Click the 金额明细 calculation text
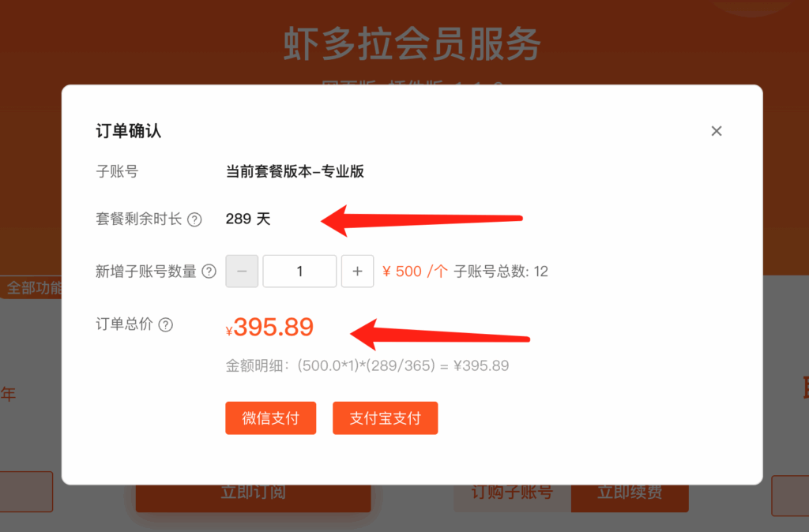809x532 pixels. tap(367, 366)
